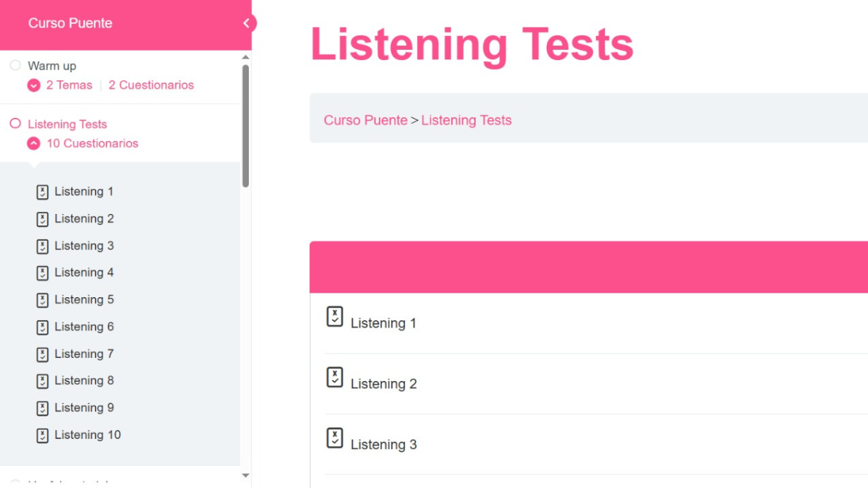Click quiz icon beside sidebar Listening 10
868x488 pixels.
tap(43, 435)
